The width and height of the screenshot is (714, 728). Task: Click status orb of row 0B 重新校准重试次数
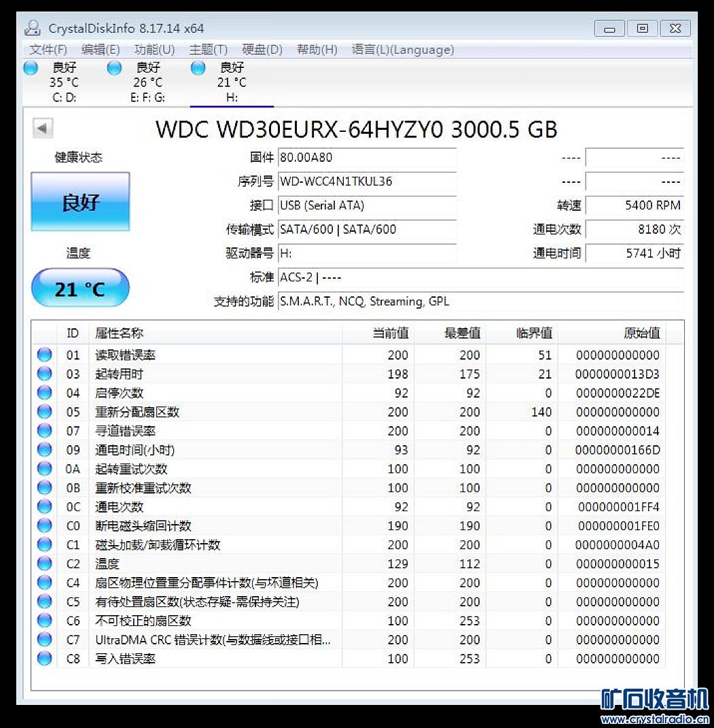pos(45,488)
